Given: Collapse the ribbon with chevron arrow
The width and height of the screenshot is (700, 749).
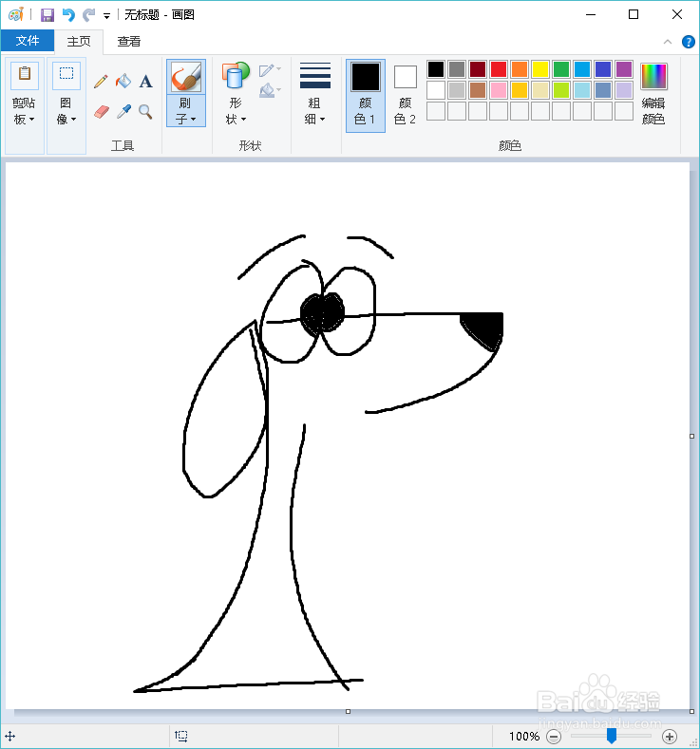Looking at the screenshot, I should point(668,42).
